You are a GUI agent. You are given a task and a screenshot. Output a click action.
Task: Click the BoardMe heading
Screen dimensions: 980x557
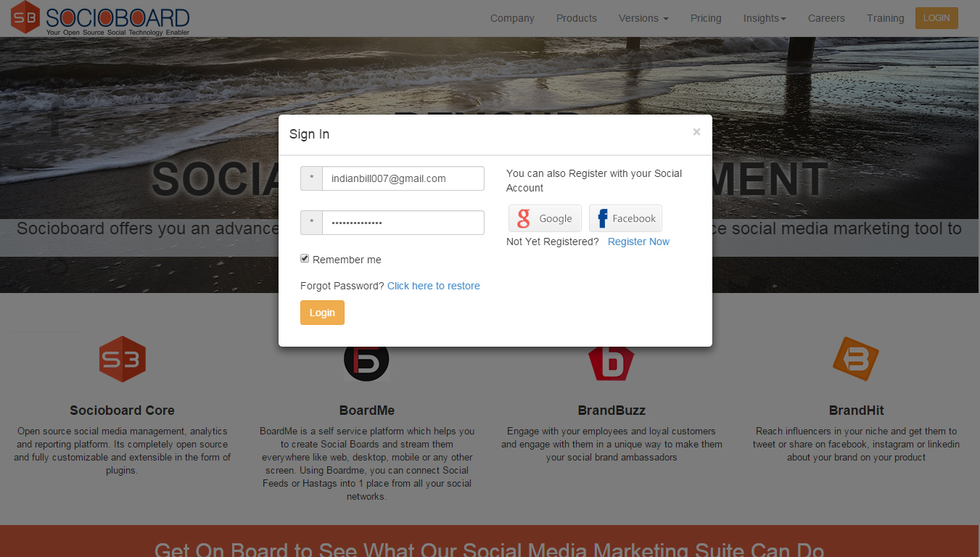tap(367, 410)
